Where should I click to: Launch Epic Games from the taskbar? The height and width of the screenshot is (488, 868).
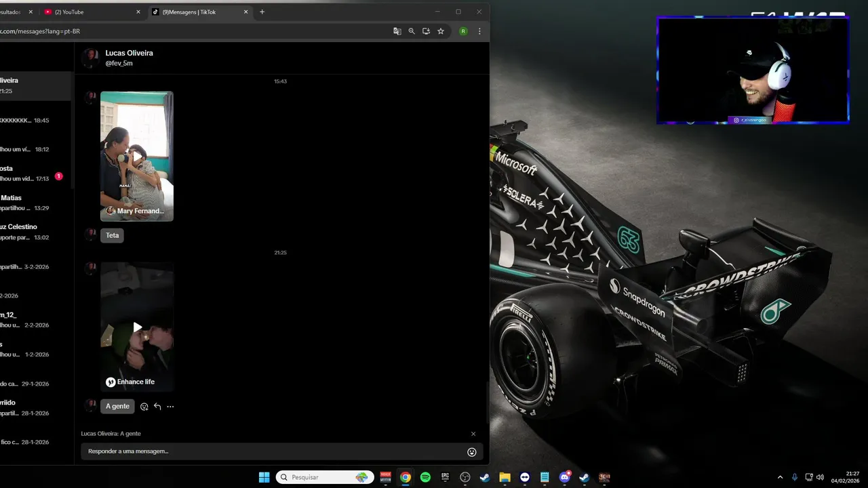[x=445, y=477]
